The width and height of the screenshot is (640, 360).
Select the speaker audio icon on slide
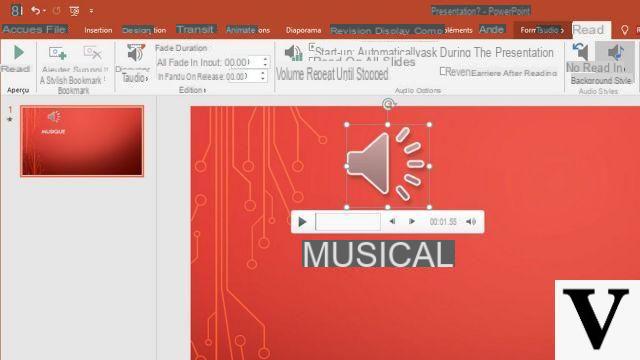point(387,166)
